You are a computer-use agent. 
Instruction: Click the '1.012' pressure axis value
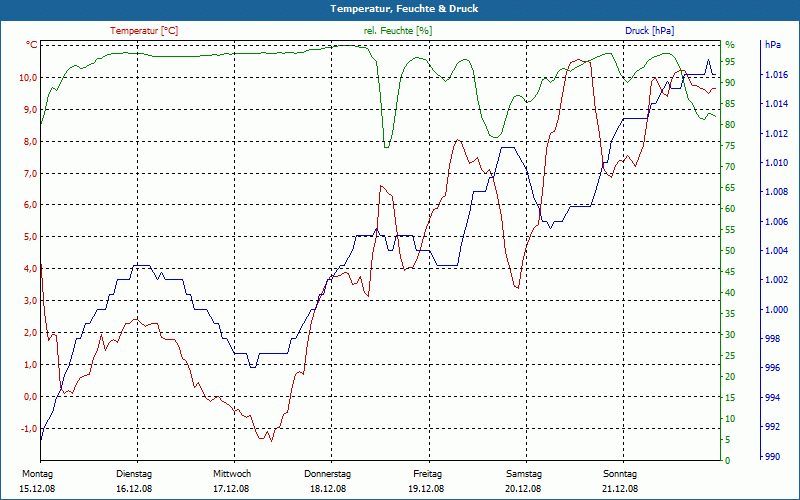point(776,134)
